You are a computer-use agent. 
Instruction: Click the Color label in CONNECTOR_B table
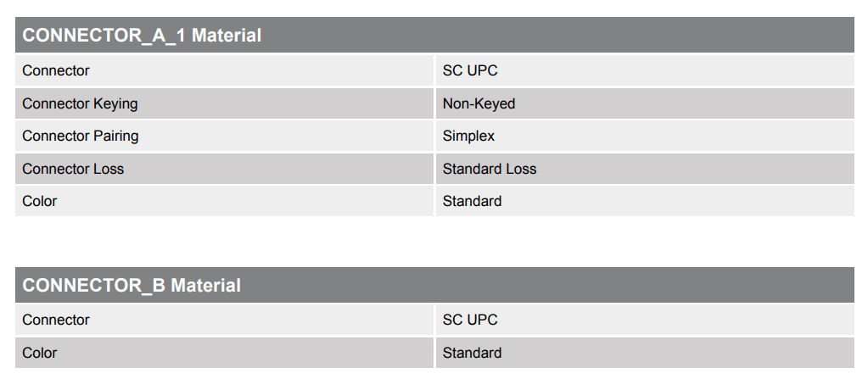coord(40,353)
